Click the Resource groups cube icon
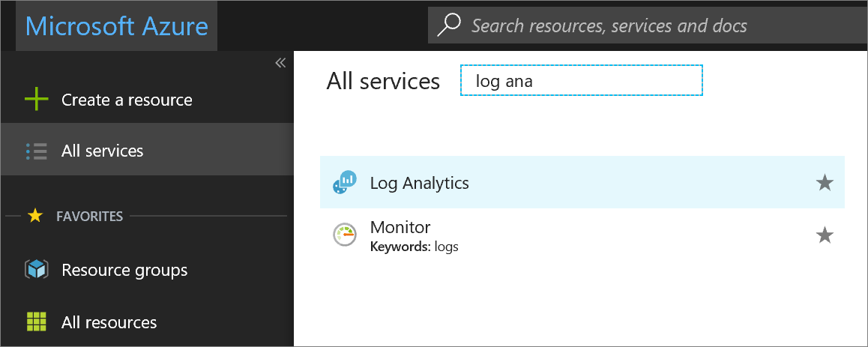 click(x=36, y=270)
